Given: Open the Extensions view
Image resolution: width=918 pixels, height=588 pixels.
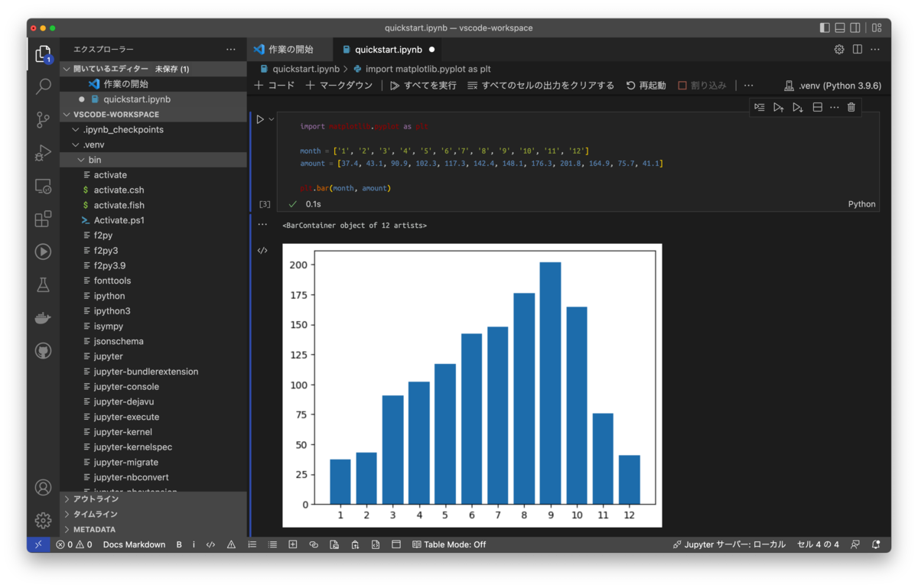Looking at the screenshot, I should [43, 219].
